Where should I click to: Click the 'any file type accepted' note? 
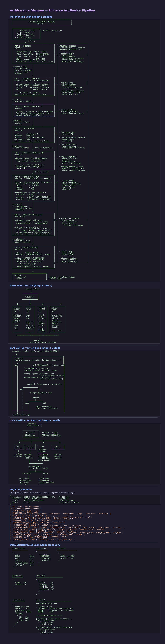tap(52, 31)
